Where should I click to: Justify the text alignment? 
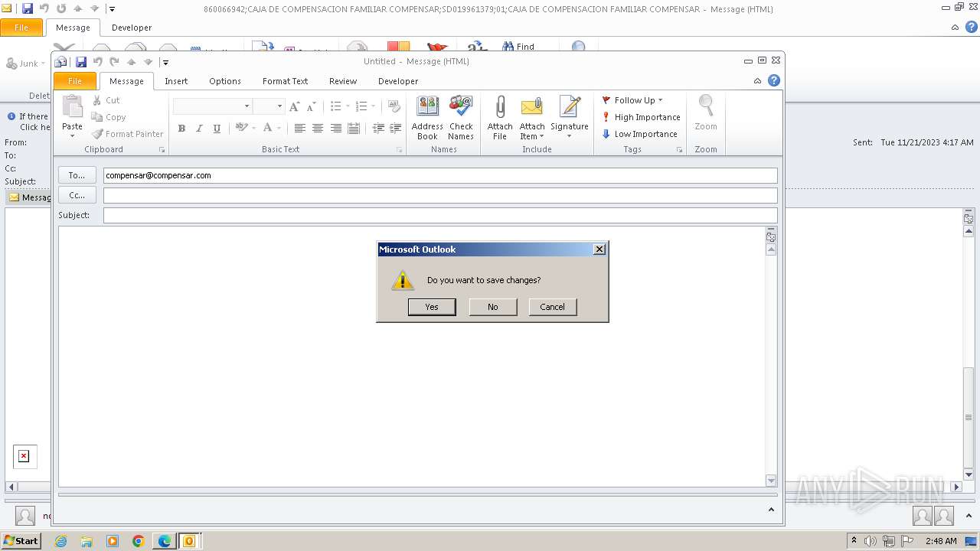[x=354, y=129]
